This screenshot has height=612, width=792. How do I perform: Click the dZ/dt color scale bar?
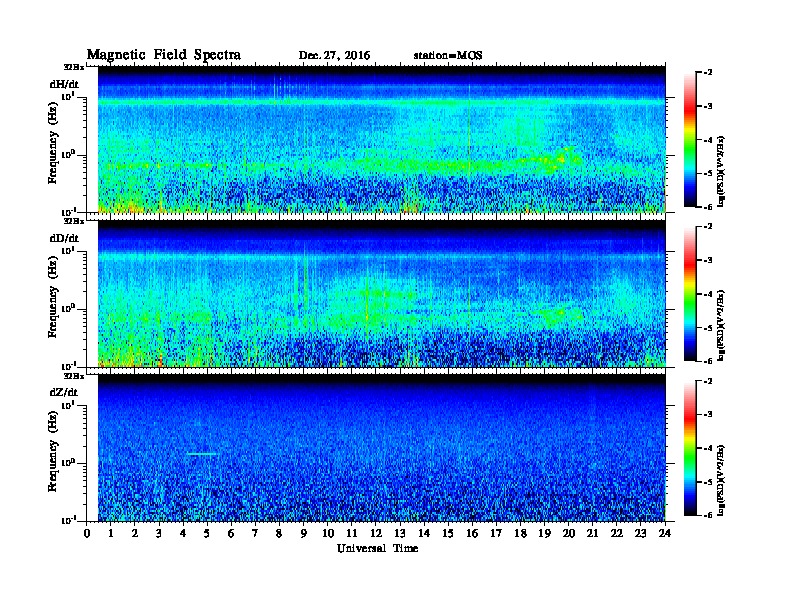tap(690, 448)
